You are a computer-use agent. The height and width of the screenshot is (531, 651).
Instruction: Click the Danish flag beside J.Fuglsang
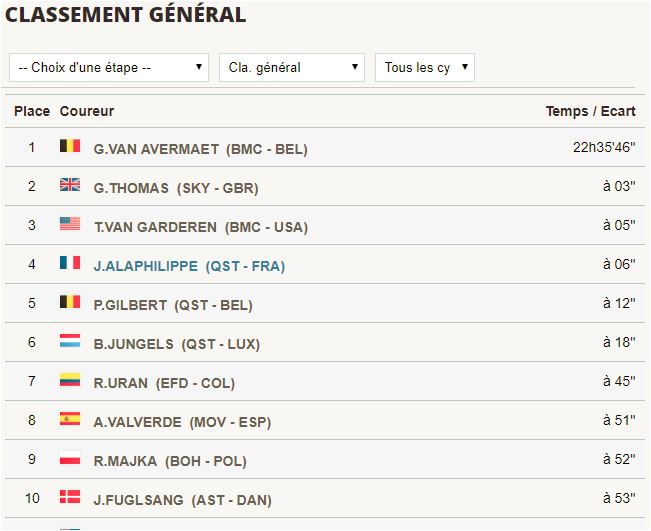70,497
